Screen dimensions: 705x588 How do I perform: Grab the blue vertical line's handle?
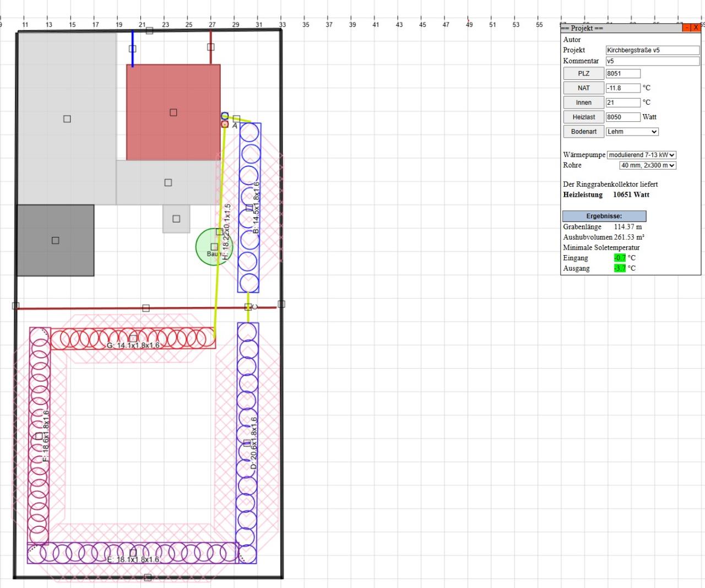point(133,48)
